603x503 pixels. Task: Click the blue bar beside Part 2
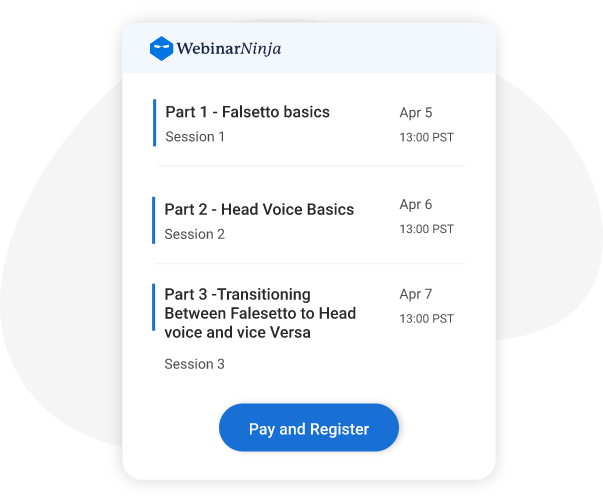(x=154, y=220)
